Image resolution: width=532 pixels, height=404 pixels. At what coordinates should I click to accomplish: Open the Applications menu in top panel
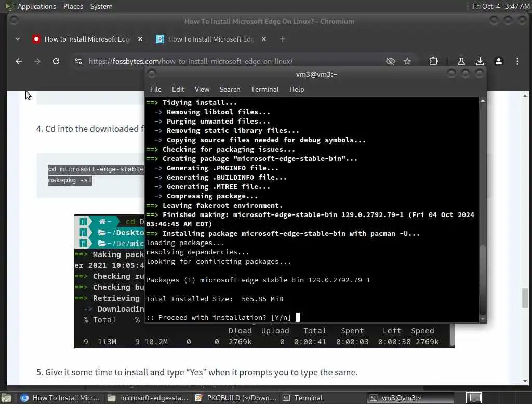click(x=37, y=6)
